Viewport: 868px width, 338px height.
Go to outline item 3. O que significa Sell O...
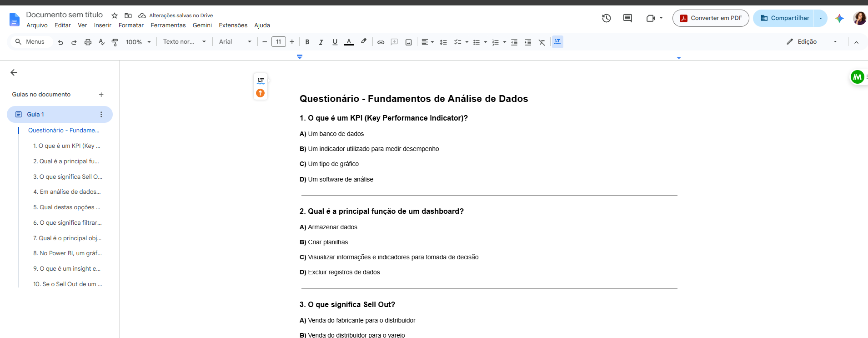point(68,177)
